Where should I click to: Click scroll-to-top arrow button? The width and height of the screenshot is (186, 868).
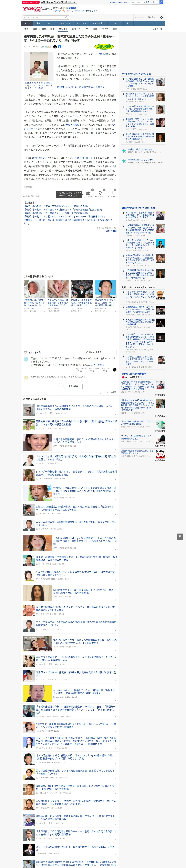point(180,537)
